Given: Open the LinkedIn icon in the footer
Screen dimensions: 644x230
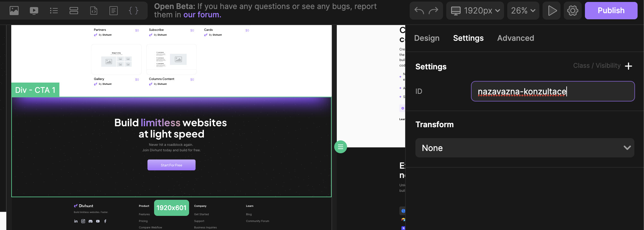Looking at the screenshot, I should click(x=76, y=221).
